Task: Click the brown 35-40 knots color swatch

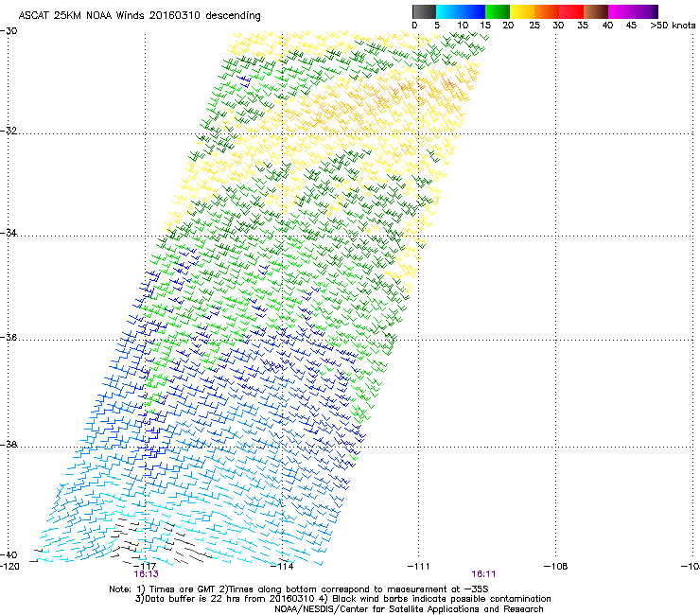Action: [596, 11]
